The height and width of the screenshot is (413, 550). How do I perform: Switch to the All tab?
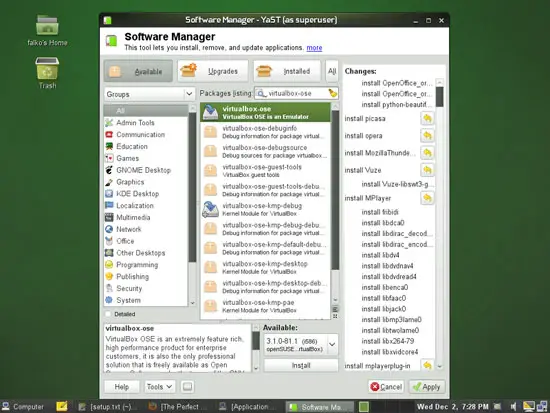(x=332, y=71)
